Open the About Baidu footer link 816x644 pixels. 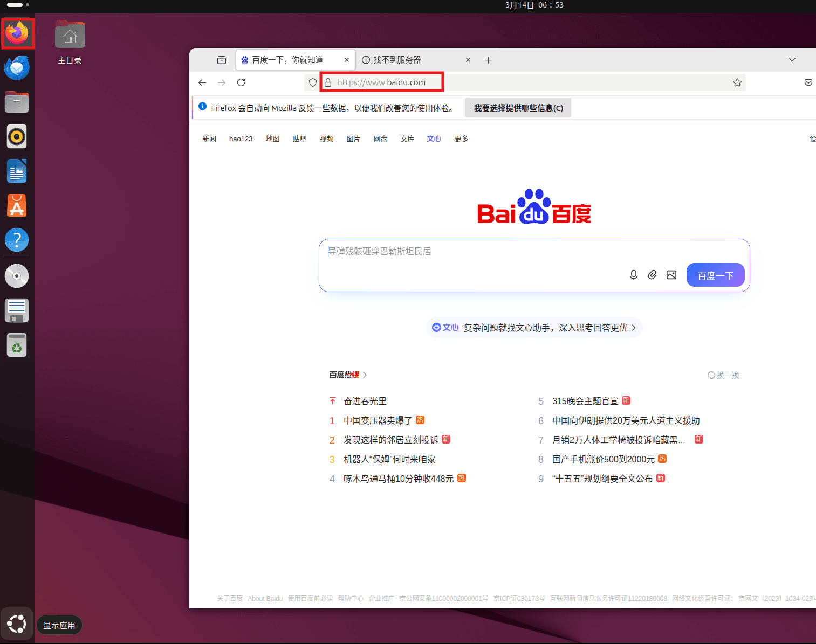point(265,599)
